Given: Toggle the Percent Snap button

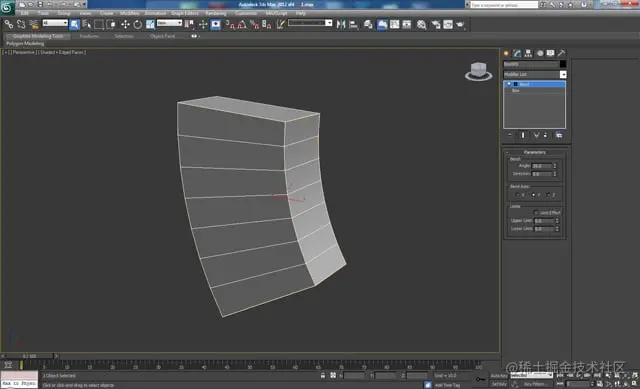Looking at the screenshot, I should pyautogui.click(x=254, y=24).
